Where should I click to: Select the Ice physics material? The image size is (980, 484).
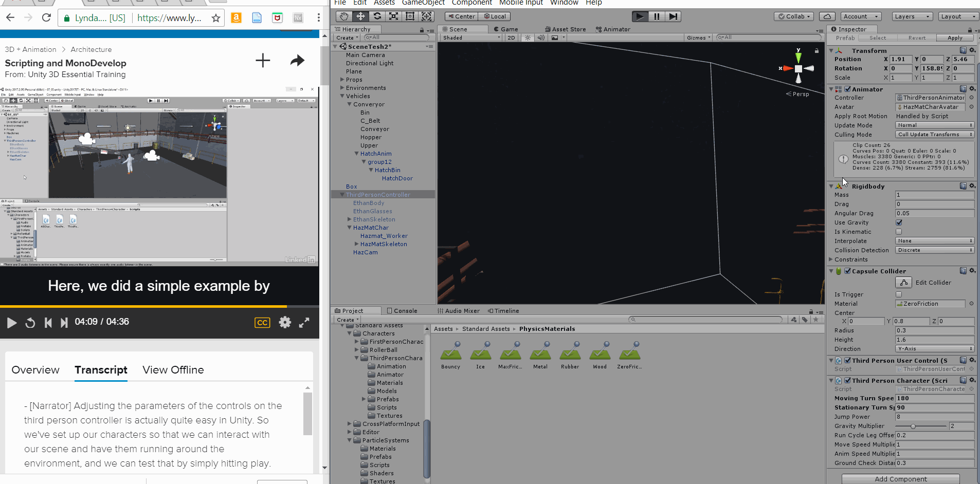(480, 355)
